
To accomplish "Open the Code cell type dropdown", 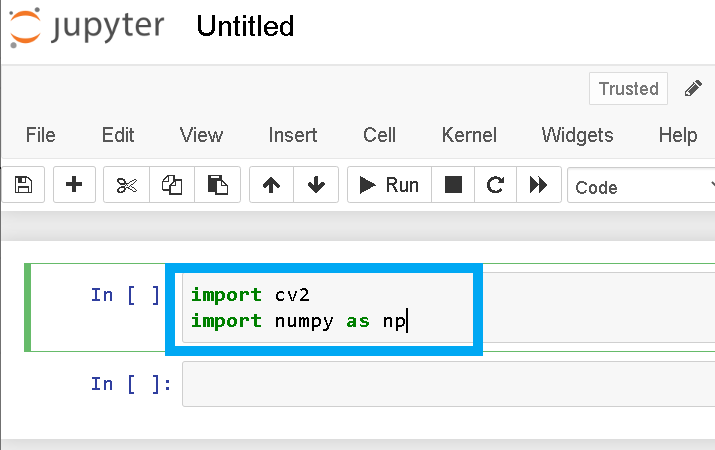I will click(x=641, y=185).
